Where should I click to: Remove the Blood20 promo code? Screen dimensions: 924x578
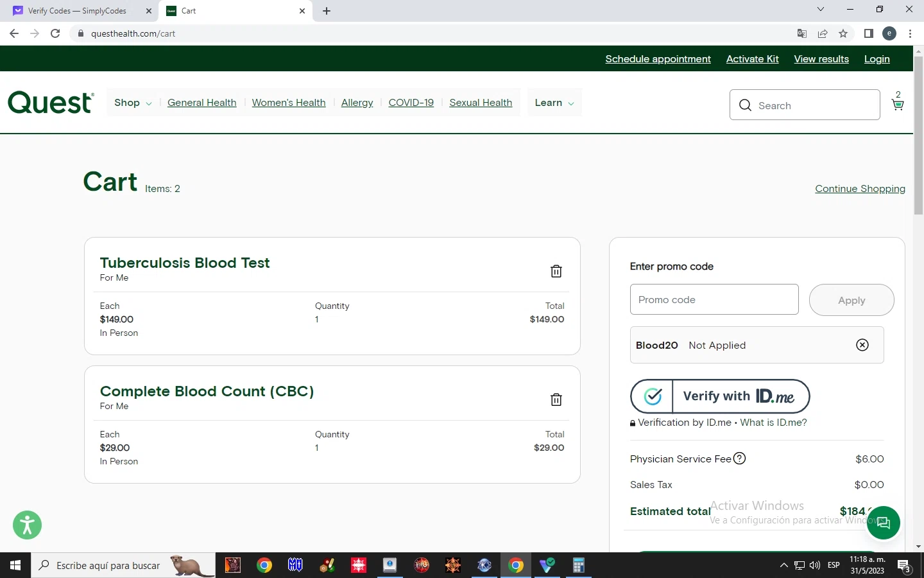click(x=862, y=345)
